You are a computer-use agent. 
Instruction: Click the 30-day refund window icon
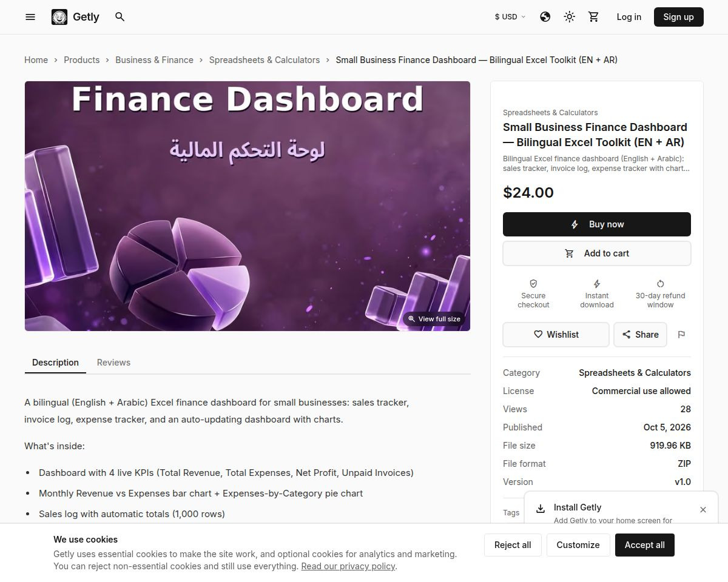(660, 284)
